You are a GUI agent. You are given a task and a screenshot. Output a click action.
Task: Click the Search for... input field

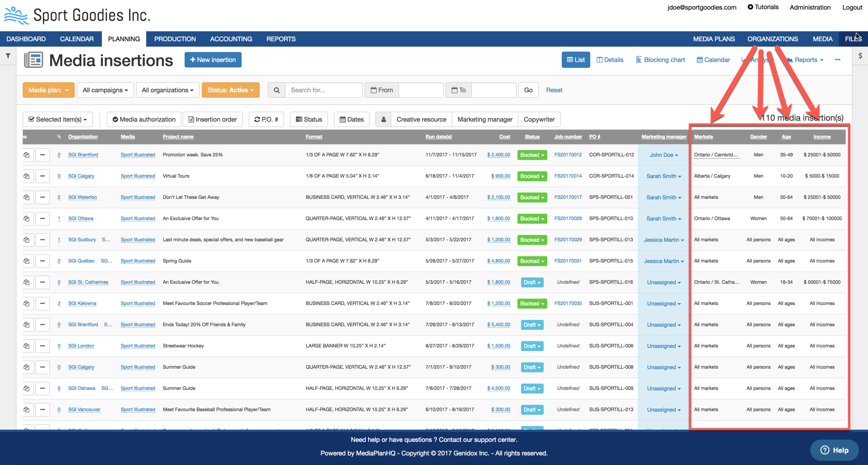(x=323, y=90)
